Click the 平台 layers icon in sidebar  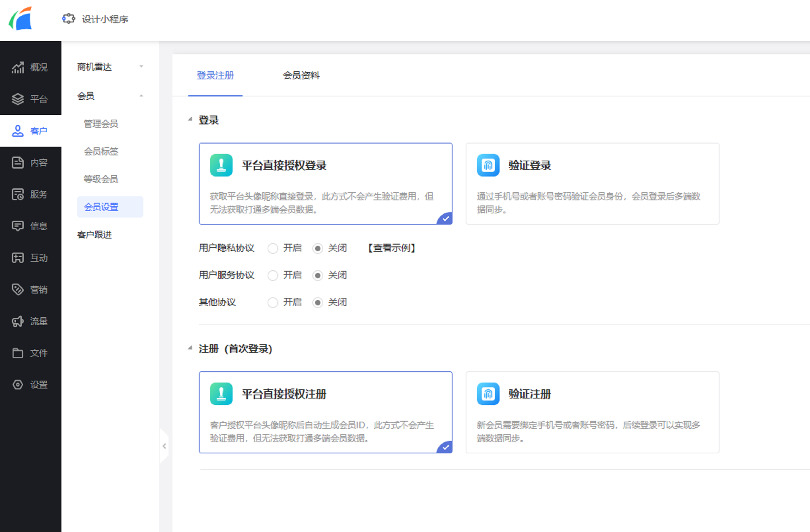[18, 99]
